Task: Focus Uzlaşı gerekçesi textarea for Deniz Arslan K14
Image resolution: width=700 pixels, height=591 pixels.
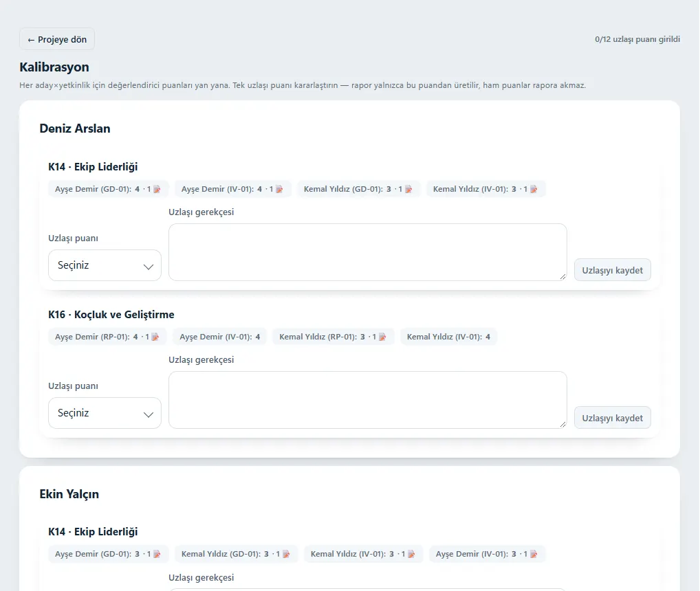Action: coord(368,252)
